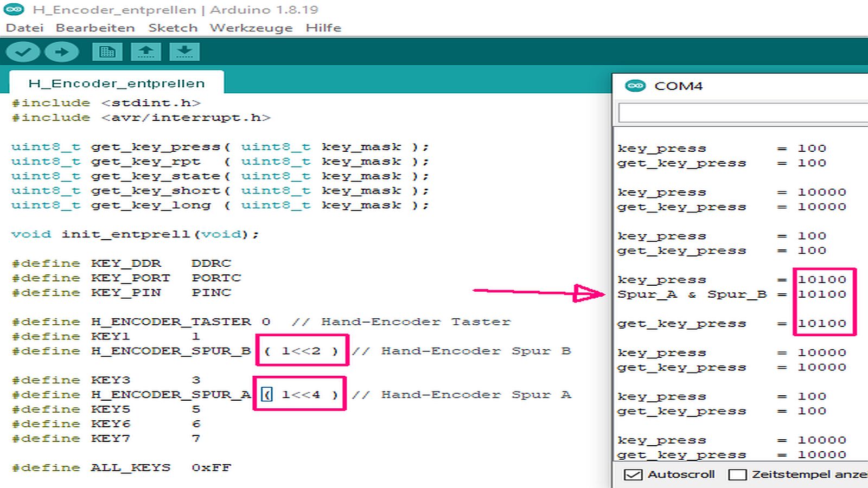Open a sketch with the up-arrow icon
This screenshot has height=488, width=868.
[x=146, y=52]
